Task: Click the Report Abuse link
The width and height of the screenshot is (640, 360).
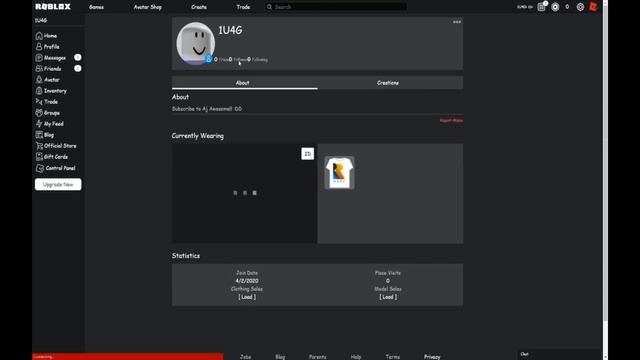Action: [451, 120]
